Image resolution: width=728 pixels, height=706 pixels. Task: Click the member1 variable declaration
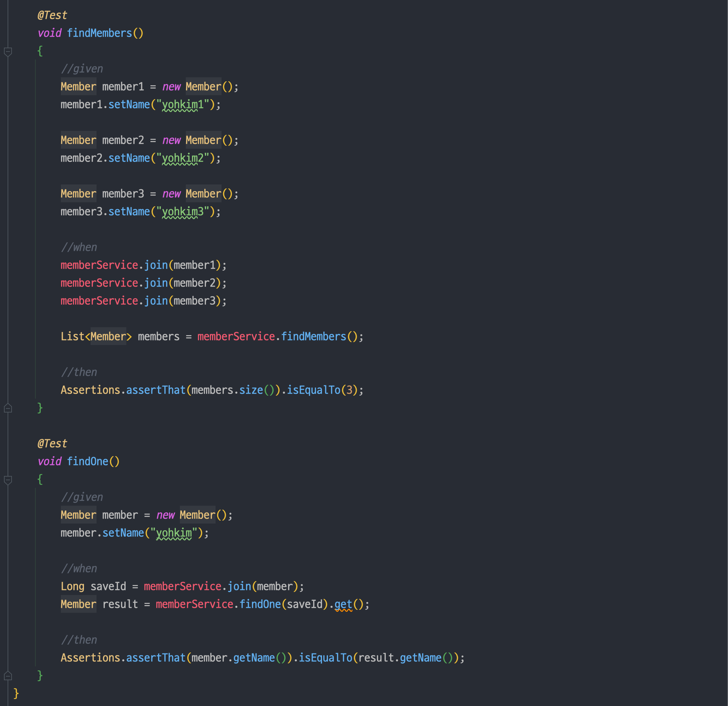click(x=123, y=87)
